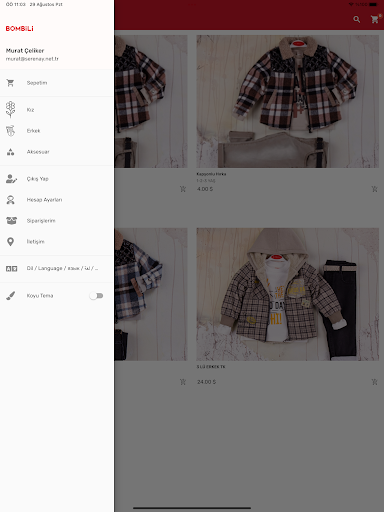Open Hesap Ayarları menu item
This screenshot has width=384, height=512.
coord(57,200)
